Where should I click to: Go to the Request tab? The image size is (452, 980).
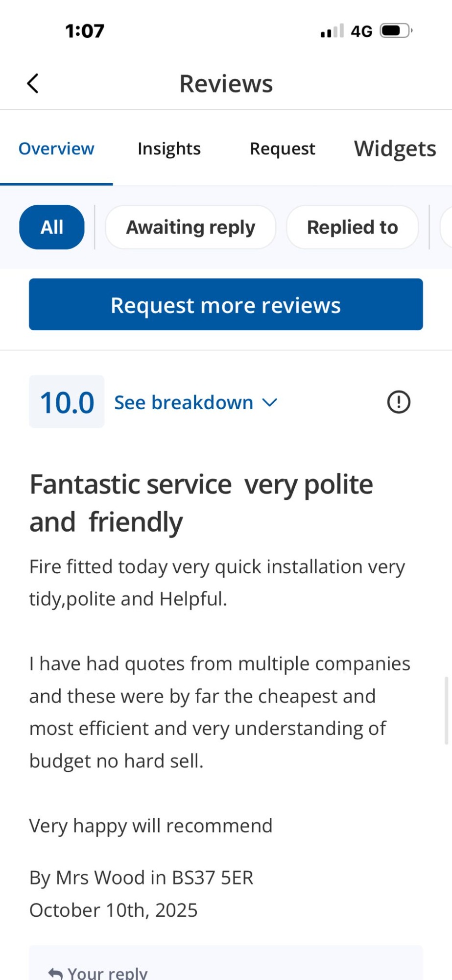click(282, 149)
